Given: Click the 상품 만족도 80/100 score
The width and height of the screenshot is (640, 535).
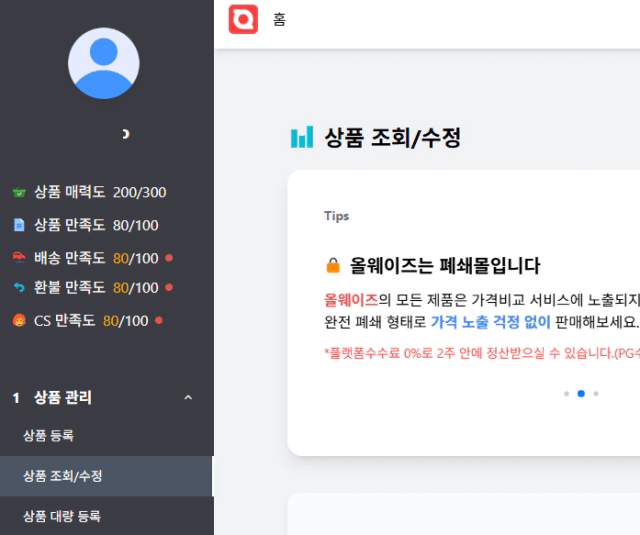Looking at the screenshot, I should (x=136, y=225).
